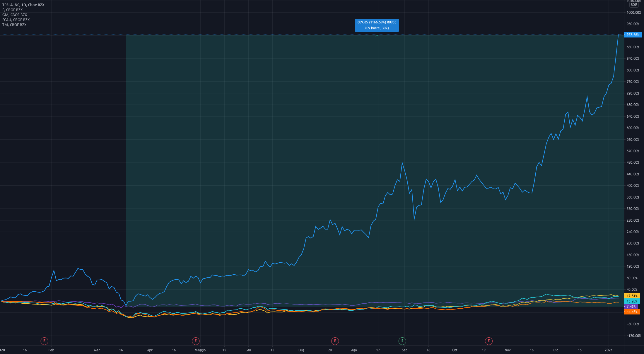The height and width of the screenshot is (354, 644).
Task: Click the cyan 15.20% price label
Action: [x=632, y=301]
